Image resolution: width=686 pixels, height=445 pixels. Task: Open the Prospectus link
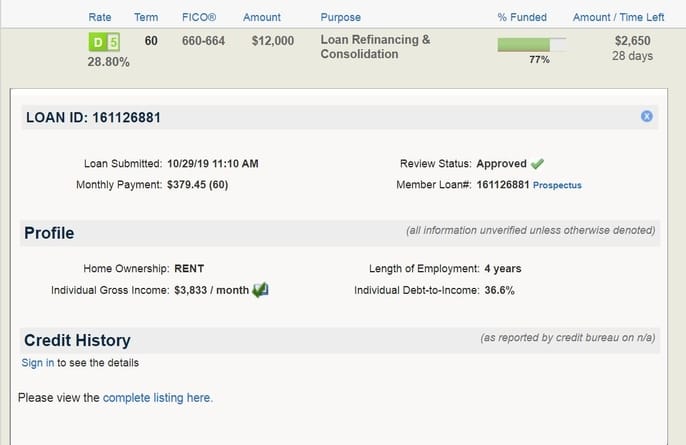click(557, 185)
